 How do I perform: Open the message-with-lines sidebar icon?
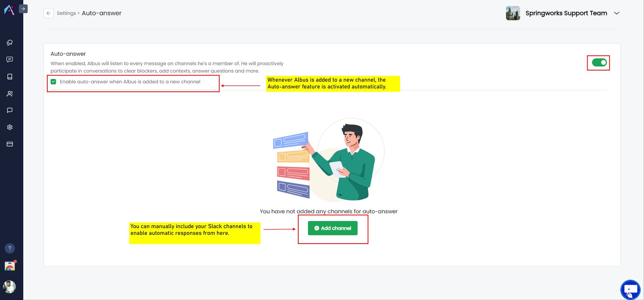coord(10,59)
